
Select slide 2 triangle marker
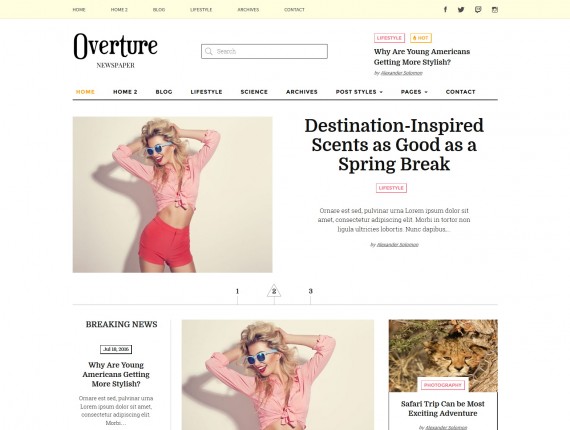click(x=274, y=291)
